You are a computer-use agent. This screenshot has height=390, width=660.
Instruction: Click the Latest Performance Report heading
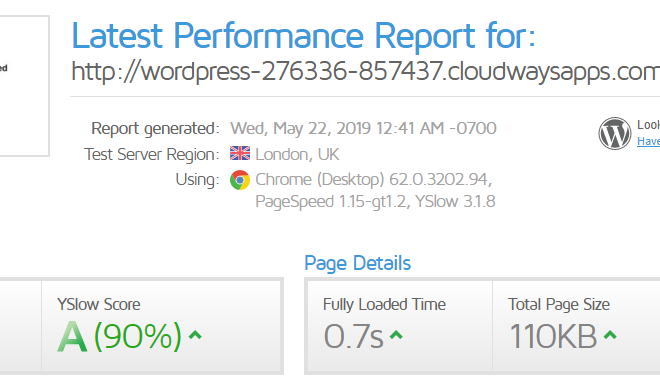(303, 35)
